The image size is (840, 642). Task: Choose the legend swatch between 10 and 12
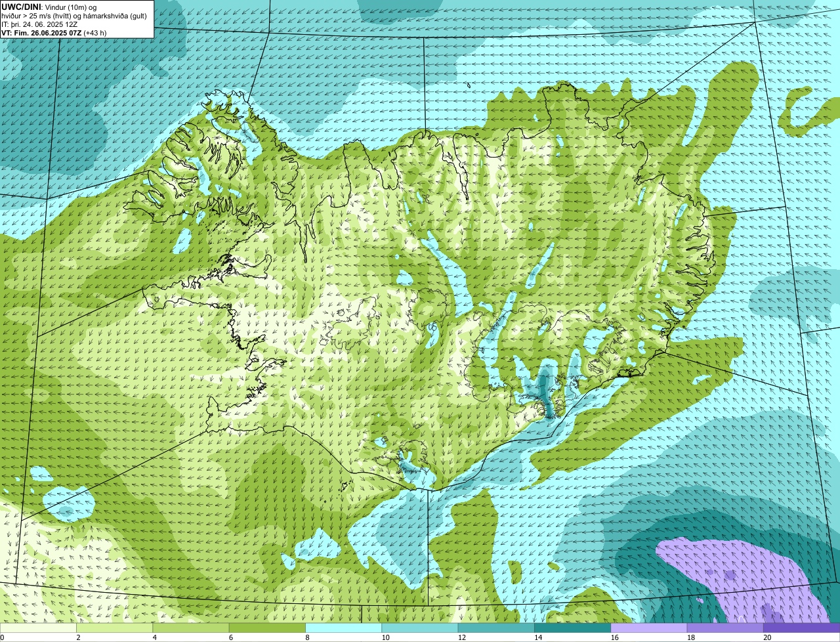(420, 628)
